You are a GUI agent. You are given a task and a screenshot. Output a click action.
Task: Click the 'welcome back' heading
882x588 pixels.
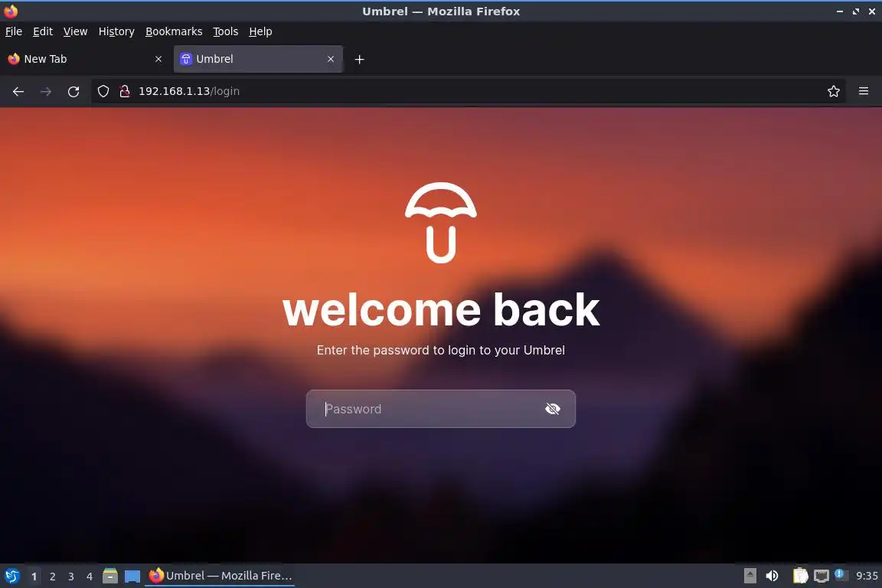tap(441, 309)
